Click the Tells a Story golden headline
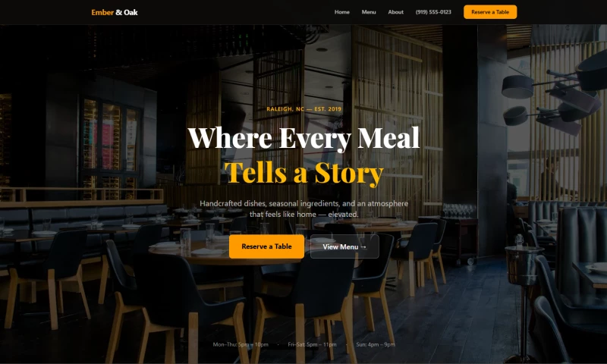 (x=304, y=173)
